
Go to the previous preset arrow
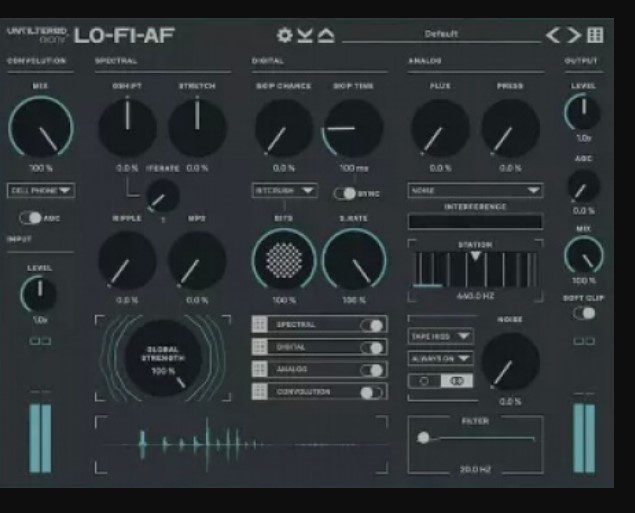click(x=553, y=36)
